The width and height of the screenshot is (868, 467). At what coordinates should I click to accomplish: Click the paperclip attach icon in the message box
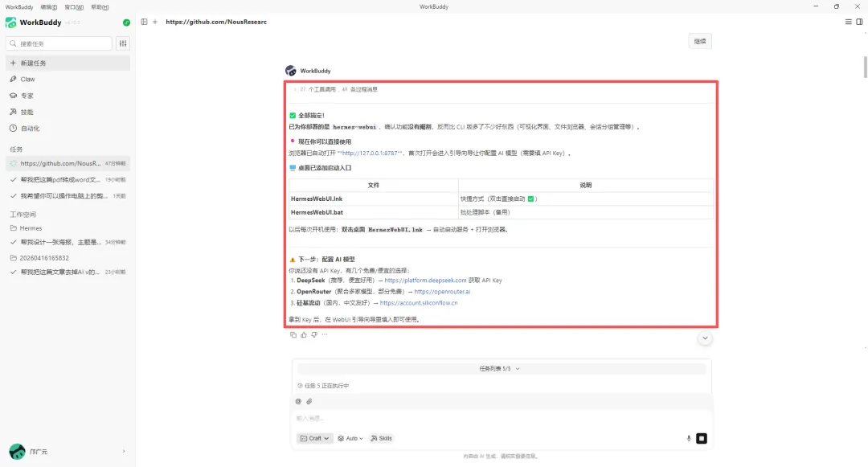pos(309,401)
